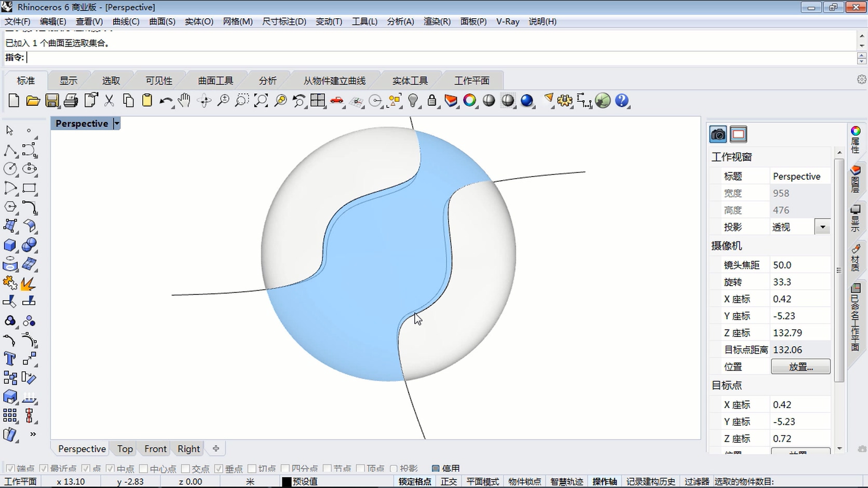This screenshot has width=868, height=488.
Task: Select the box solid tool in left sidebar
Action: click(x=10, y=245)
